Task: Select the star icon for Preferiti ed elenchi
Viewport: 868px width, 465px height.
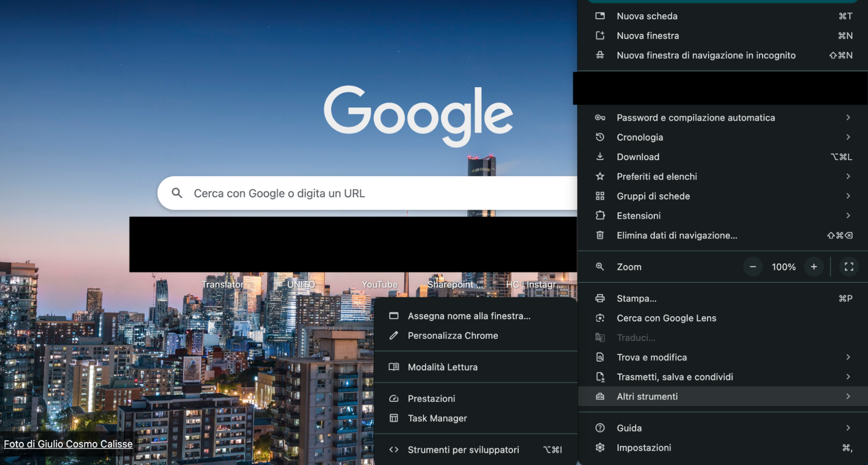Action: click(x=601, y=176)
